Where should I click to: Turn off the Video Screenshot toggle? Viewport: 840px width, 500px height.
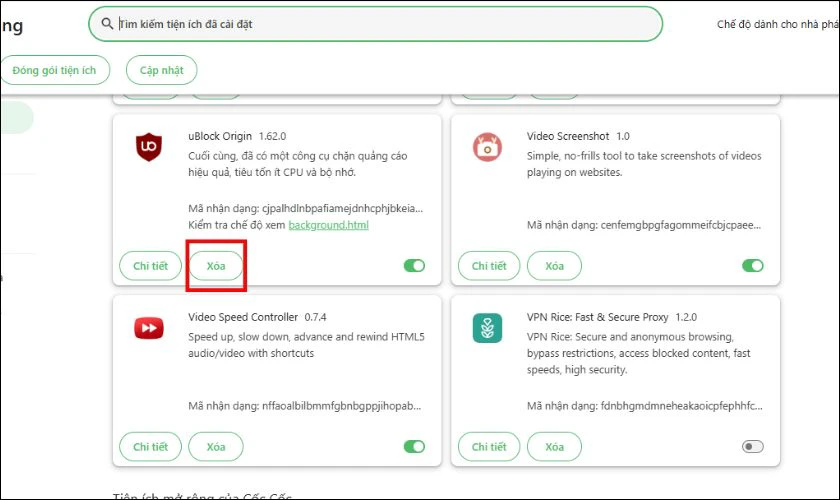pyautogui.click(x=752, y=266)
